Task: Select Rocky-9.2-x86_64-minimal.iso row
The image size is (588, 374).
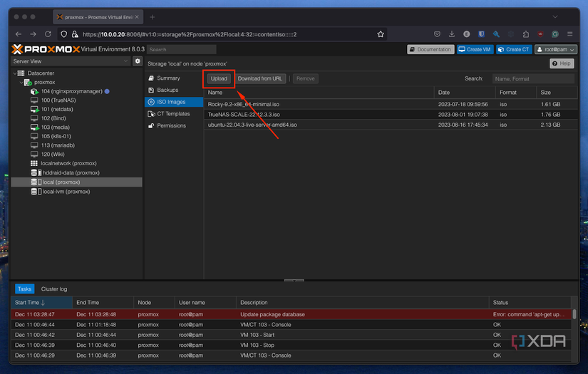Action: tap(391, 104)
